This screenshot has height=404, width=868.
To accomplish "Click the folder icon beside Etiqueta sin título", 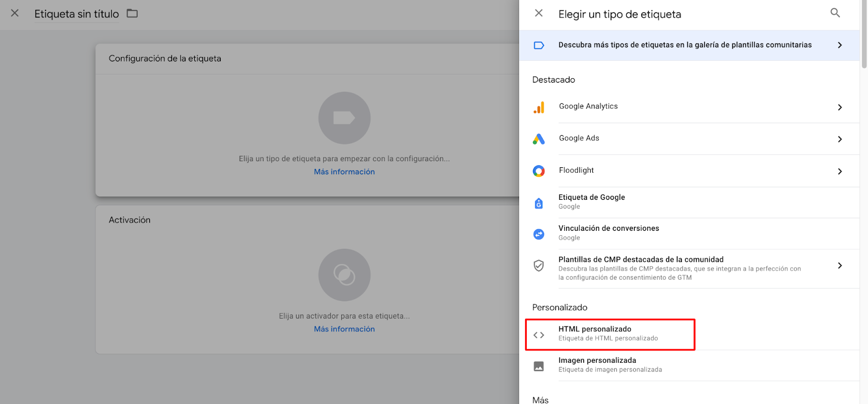I will 132,13.
